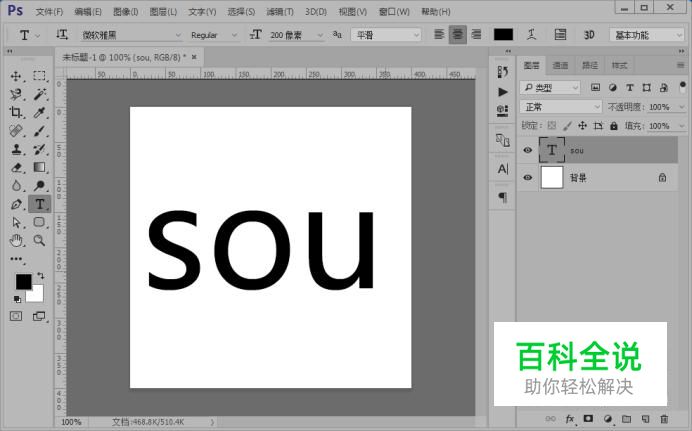Select the Hand tool
This screenshot has height=431, width=692.
click(x=16, y=241)
